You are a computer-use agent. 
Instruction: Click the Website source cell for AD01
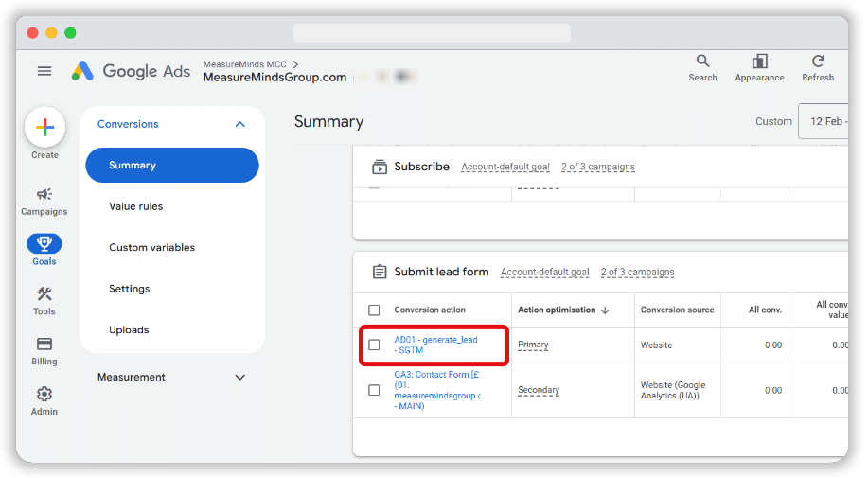[x=656, y=345]
